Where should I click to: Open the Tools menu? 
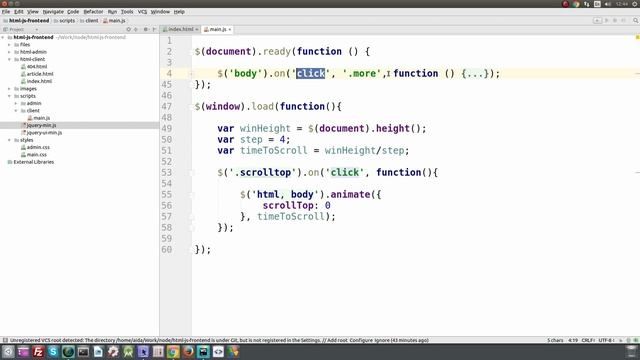[127, 12]
